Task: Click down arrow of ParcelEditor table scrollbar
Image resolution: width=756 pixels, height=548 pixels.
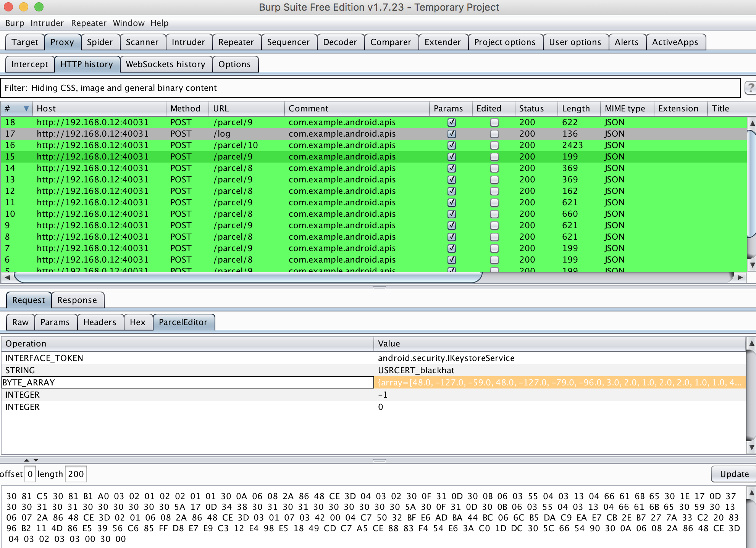Action: [x=751, y=447]
